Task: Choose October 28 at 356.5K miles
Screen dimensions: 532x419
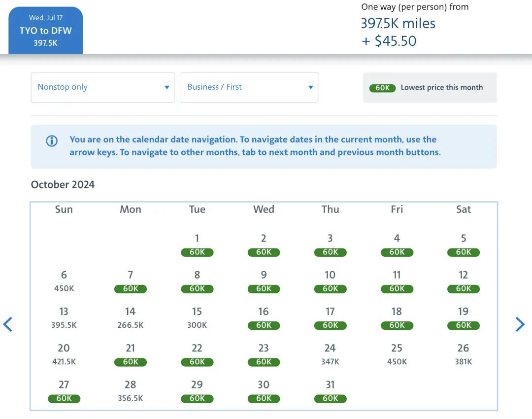Action: pos(131,391)
